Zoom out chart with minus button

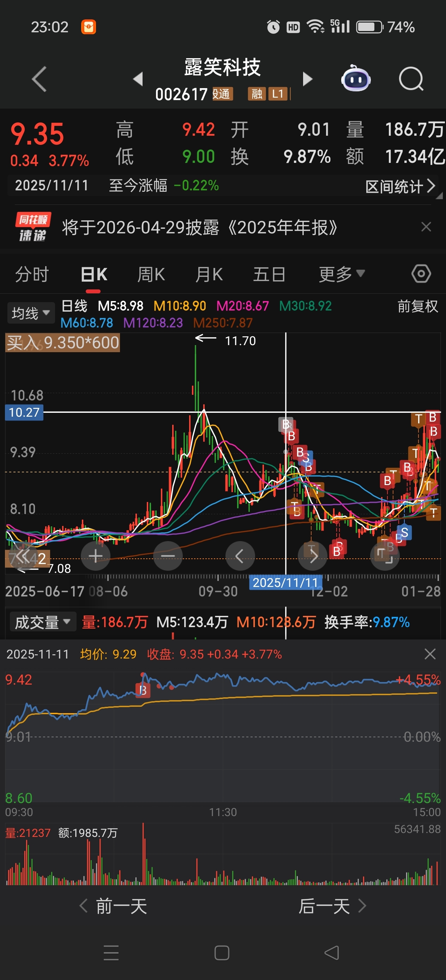coord(168,556)
